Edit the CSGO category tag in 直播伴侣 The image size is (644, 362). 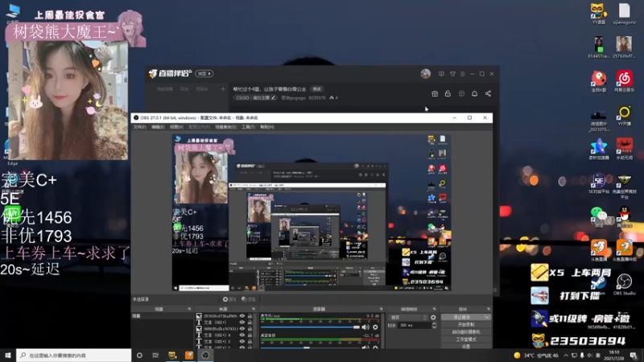point(255,98)
